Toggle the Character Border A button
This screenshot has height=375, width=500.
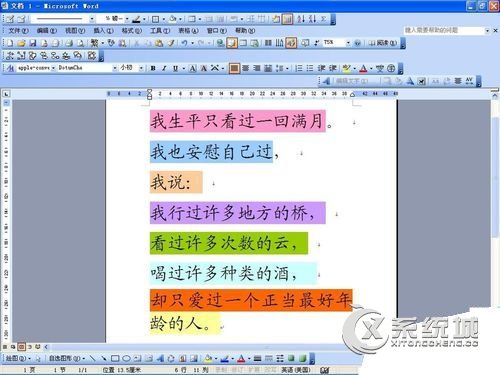pos(193,68)
